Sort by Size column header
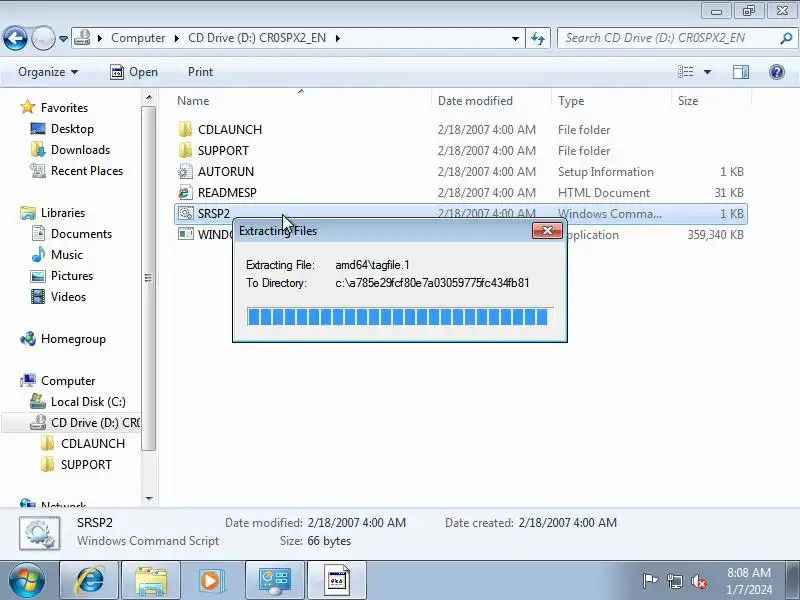 [711, 101]
